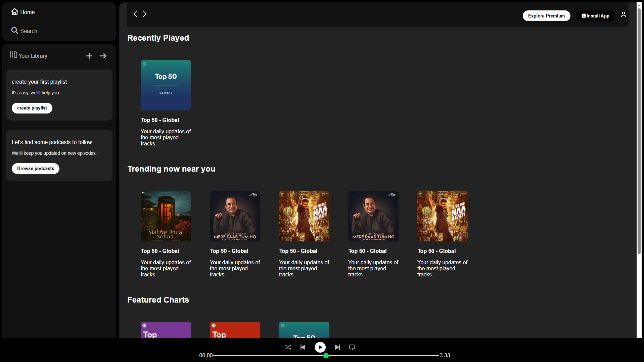This screenshot has width=644, height=362.
Task: Click the Trending now near you heading
Action: coord(171,169)
